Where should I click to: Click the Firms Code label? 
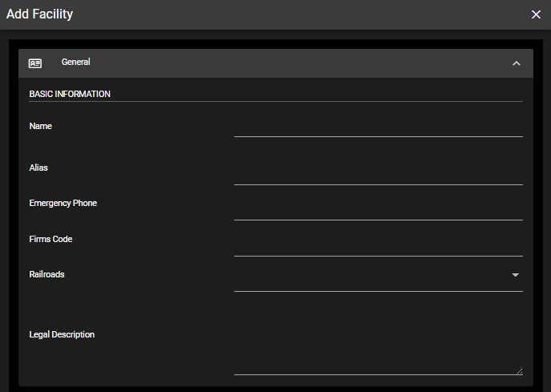[51, 239]
